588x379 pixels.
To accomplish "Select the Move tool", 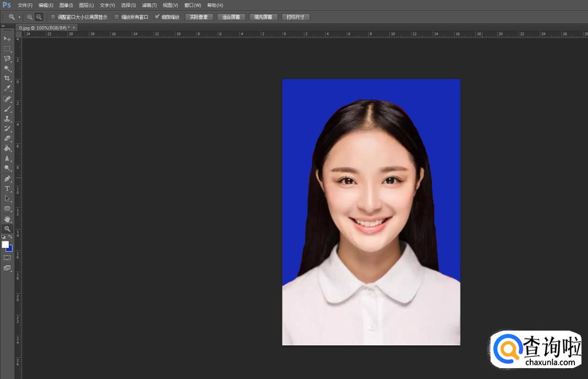I will pos(8,39).
